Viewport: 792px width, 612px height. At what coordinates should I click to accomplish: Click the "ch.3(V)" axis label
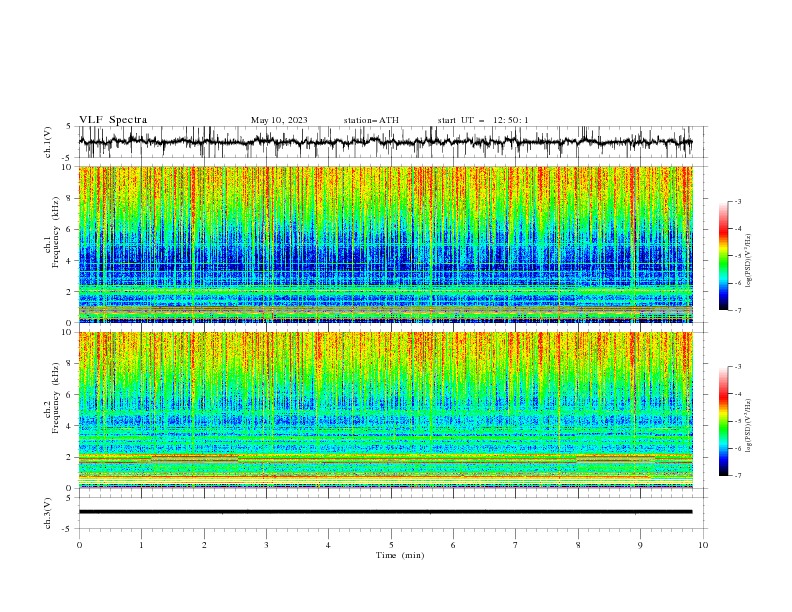tap(48, 513)
